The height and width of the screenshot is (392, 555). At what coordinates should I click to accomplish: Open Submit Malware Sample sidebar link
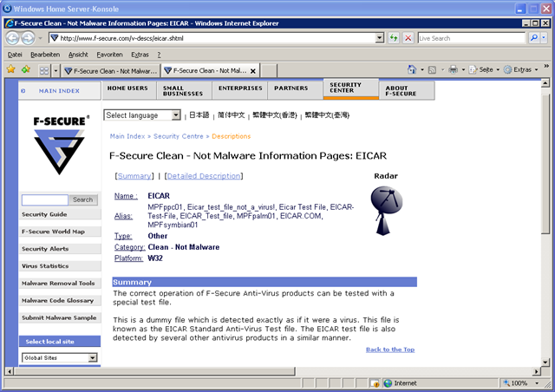60,317
